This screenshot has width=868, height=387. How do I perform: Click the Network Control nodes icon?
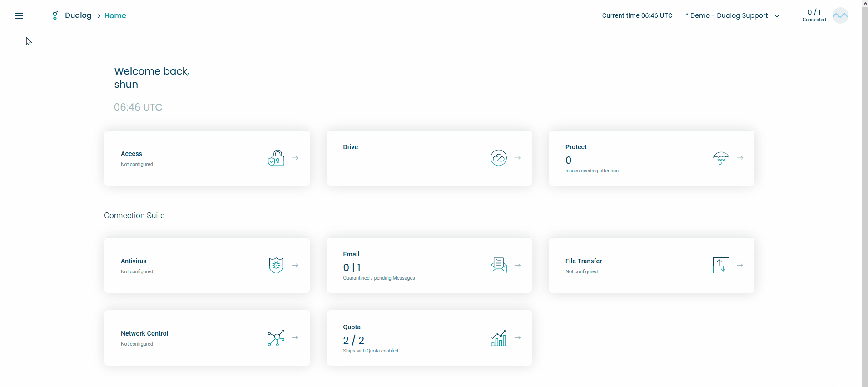tap(276, 338)
